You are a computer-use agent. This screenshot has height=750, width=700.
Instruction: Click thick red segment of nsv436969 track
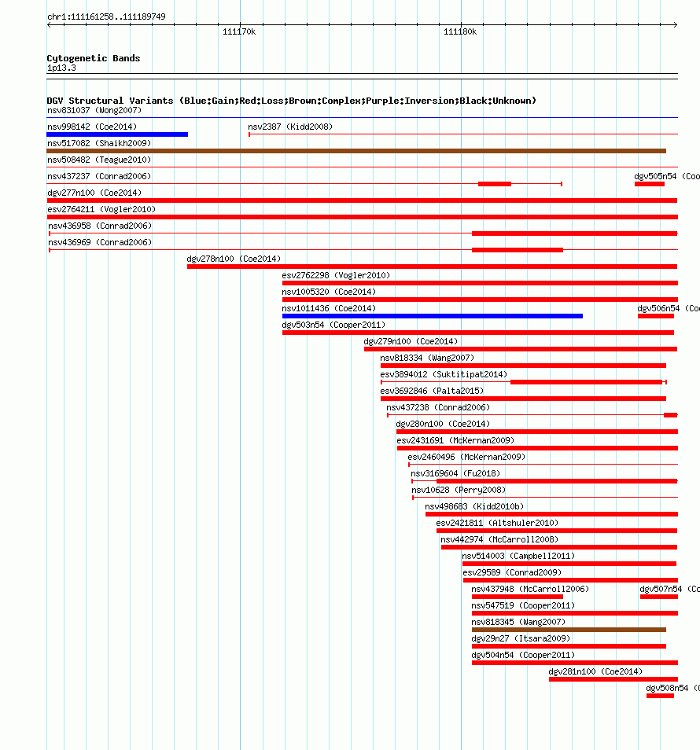point(518,250)
